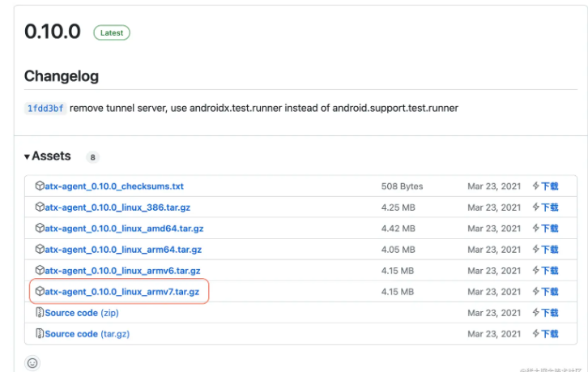
Task: Click the Assets heading
Action: point(51,156)
